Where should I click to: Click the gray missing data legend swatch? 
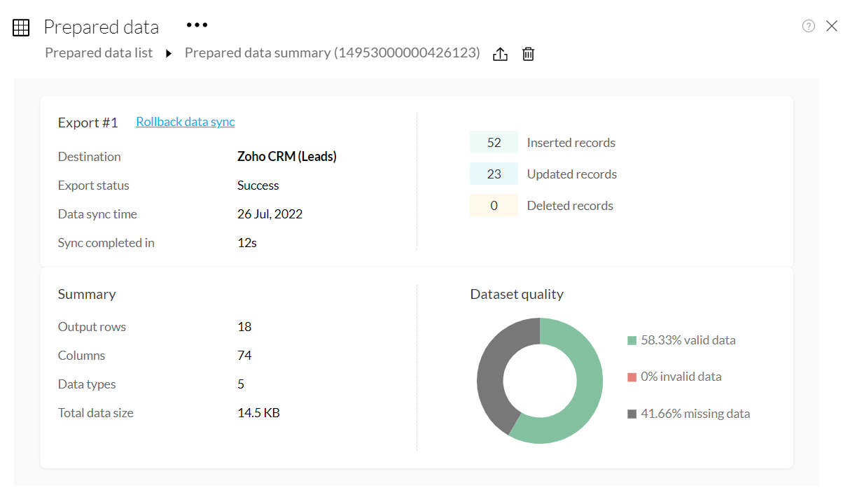(x=632, y=414)
